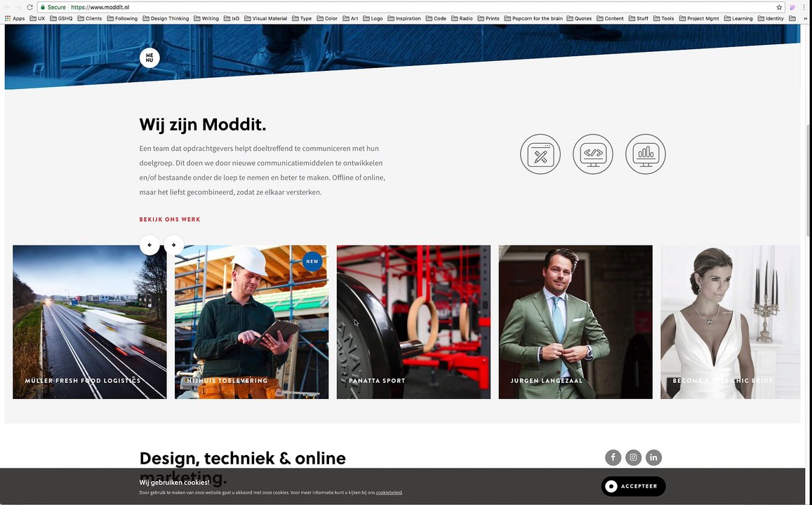
Task: Click the next arrow of the carousel
Action: click(173, 245)
